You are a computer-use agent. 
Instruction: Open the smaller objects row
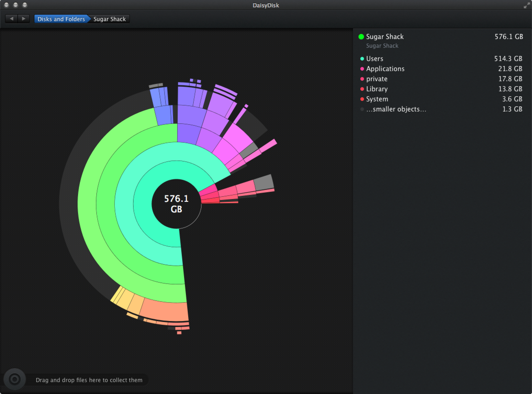coord(441,109)
